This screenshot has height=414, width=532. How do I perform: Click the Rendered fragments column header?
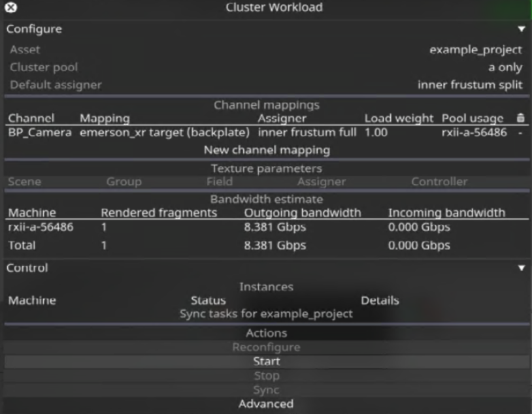[159, 213]
